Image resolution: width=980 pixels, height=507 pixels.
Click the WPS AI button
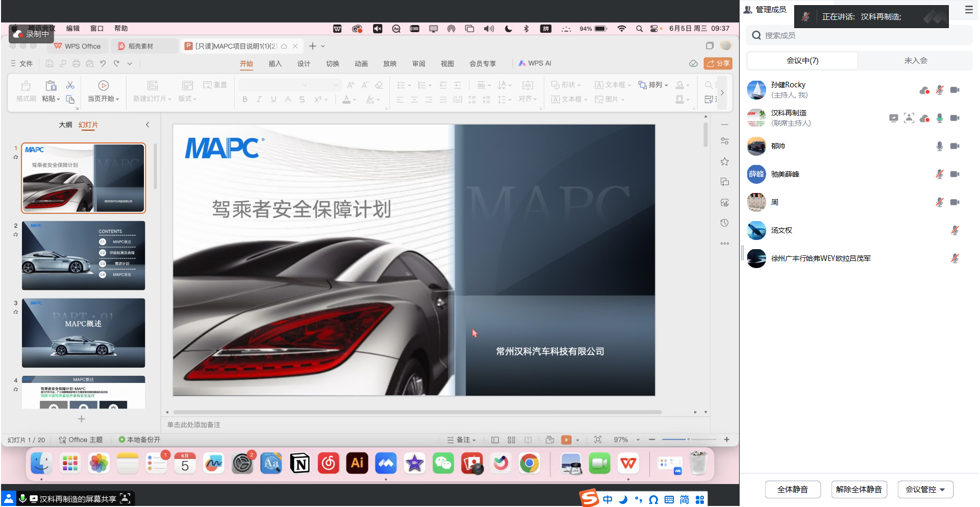(x=535, y=63)
